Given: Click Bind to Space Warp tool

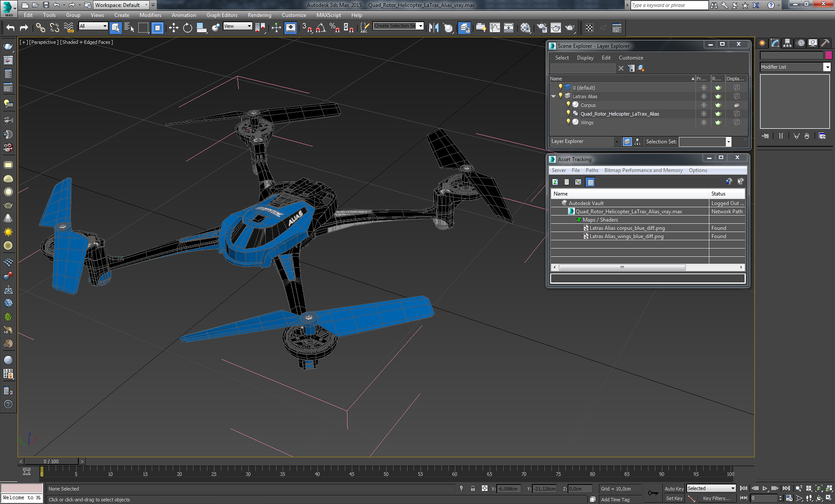Looking at the screenshot, I should (x=69, y=28).
